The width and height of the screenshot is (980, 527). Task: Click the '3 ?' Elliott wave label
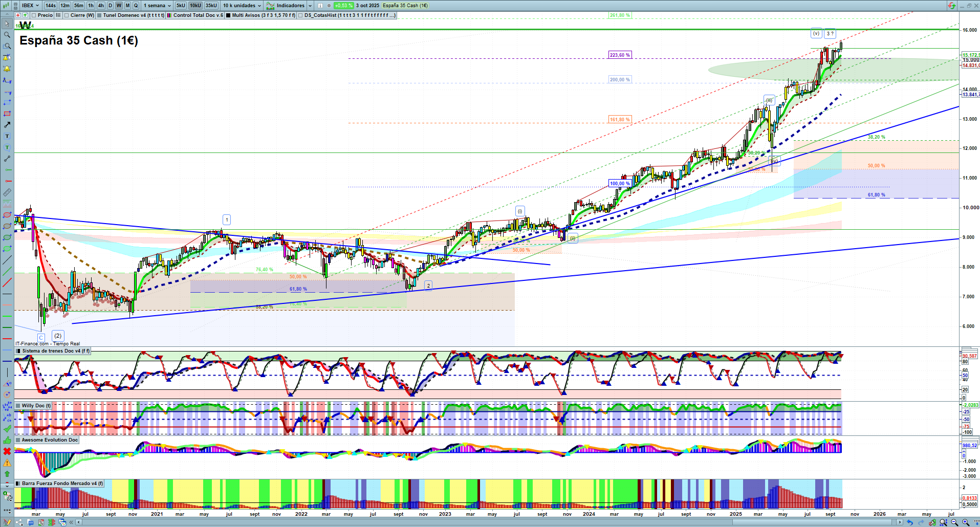click(830, 34)
